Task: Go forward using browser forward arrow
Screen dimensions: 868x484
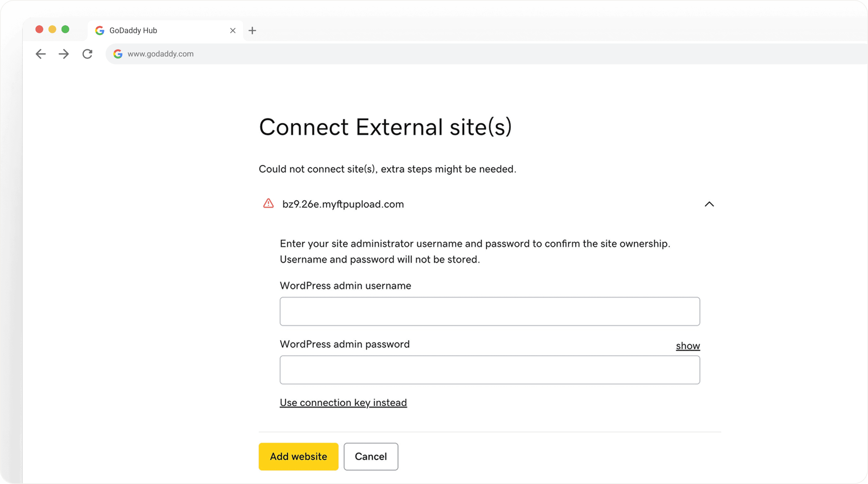Action: tap(64, 54)
